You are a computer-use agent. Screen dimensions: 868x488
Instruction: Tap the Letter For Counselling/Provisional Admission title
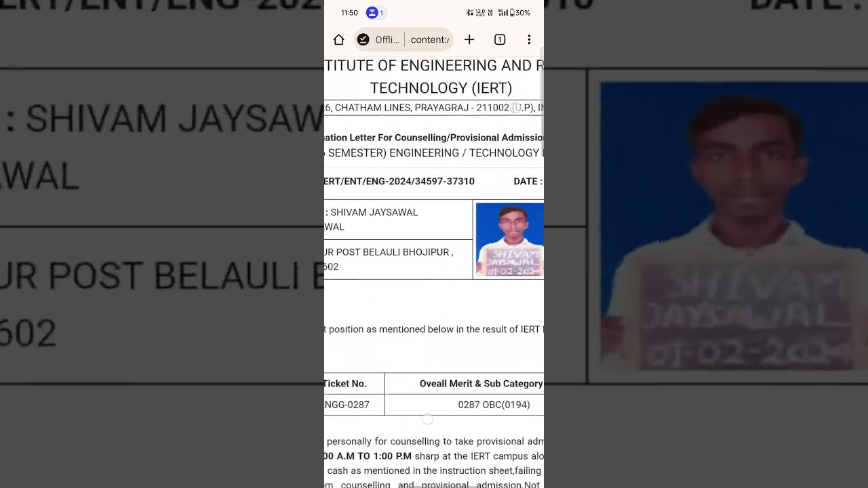[434, 138]
